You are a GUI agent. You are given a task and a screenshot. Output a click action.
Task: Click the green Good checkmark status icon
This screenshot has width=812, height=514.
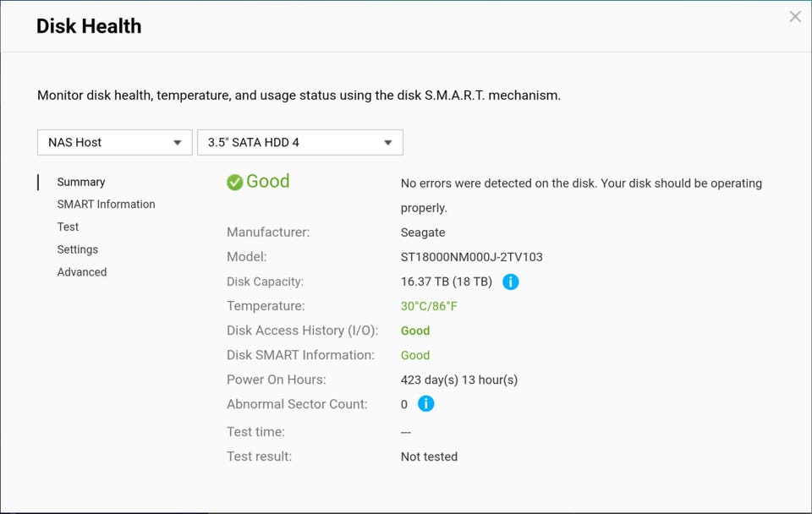tap(235, 183)
